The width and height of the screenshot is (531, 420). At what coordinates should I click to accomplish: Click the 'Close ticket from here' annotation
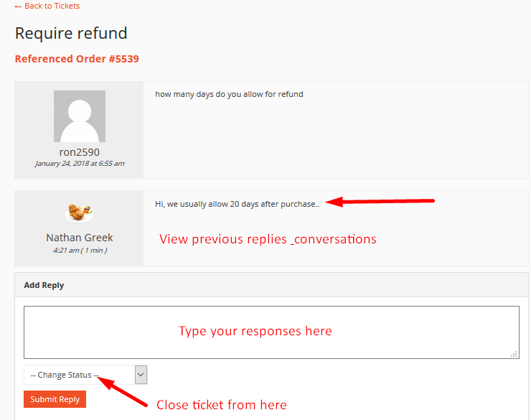[x=222, y=405]
